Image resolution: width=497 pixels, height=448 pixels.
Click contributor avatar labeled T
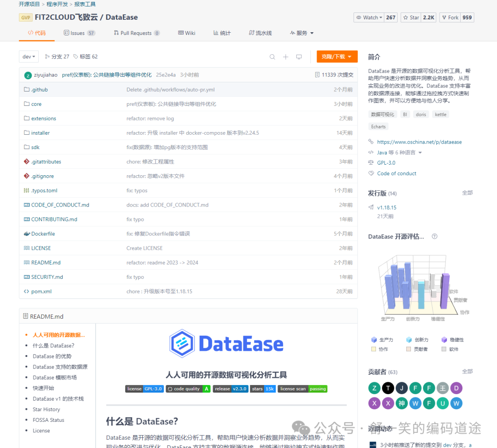(388, 388)
